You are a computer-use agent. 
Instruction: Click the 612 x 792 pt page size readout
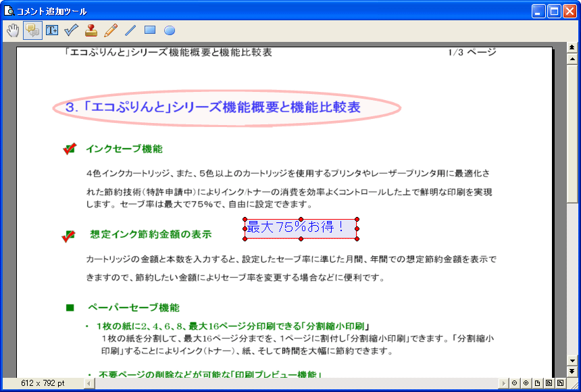43,383
